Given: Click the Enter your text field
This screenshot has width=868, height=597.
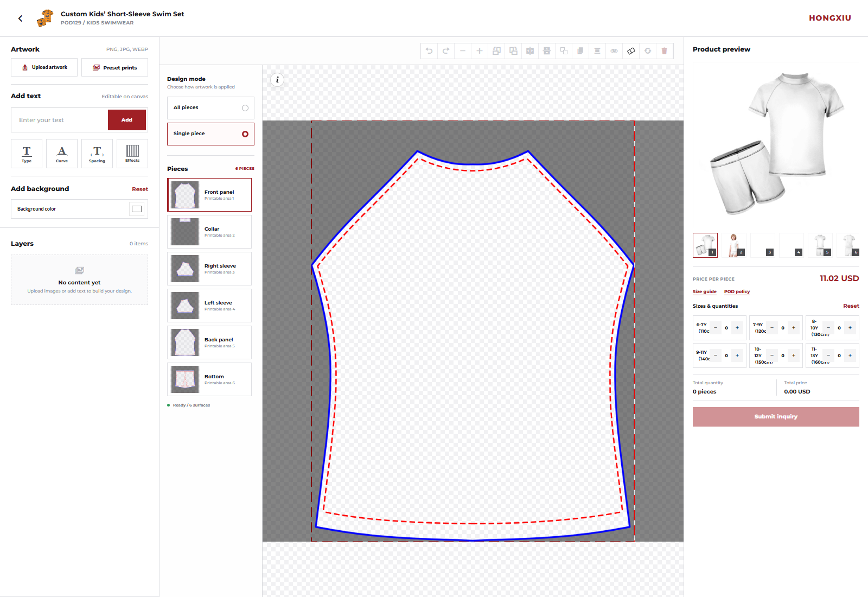Looking at the screenshot, I should (60, 120).
